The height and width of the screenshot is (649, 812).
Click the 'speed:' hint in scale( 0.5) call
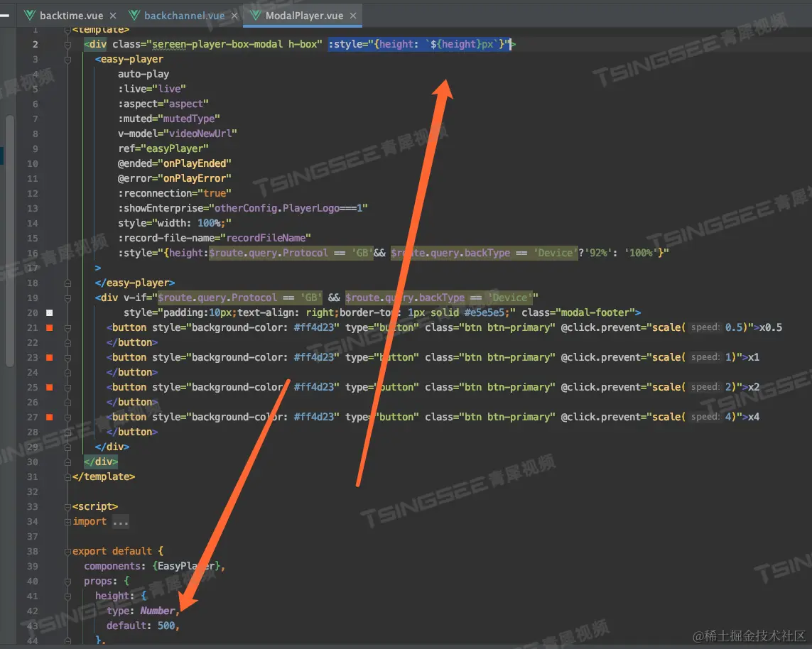click(705, 327)
